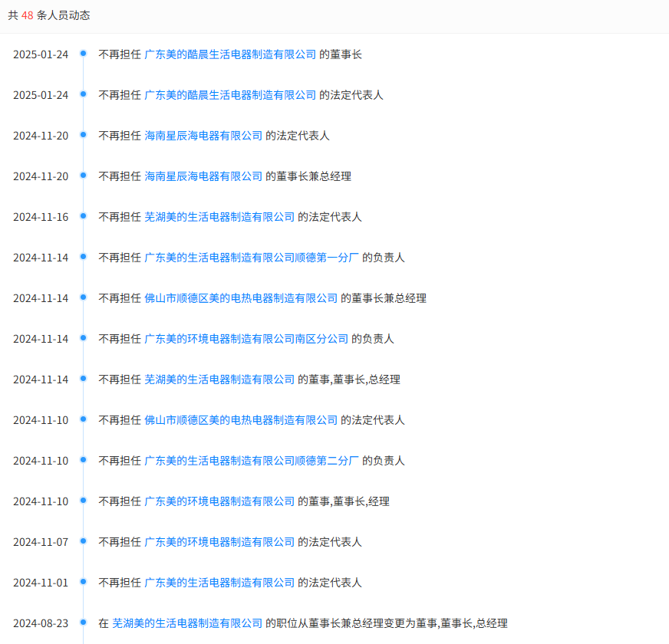The height and width of the screenshot is (644, 669).
Task: Click 广东美的环境电器 link in 董事,董事长,经理 entry
Action: [219, 501]
